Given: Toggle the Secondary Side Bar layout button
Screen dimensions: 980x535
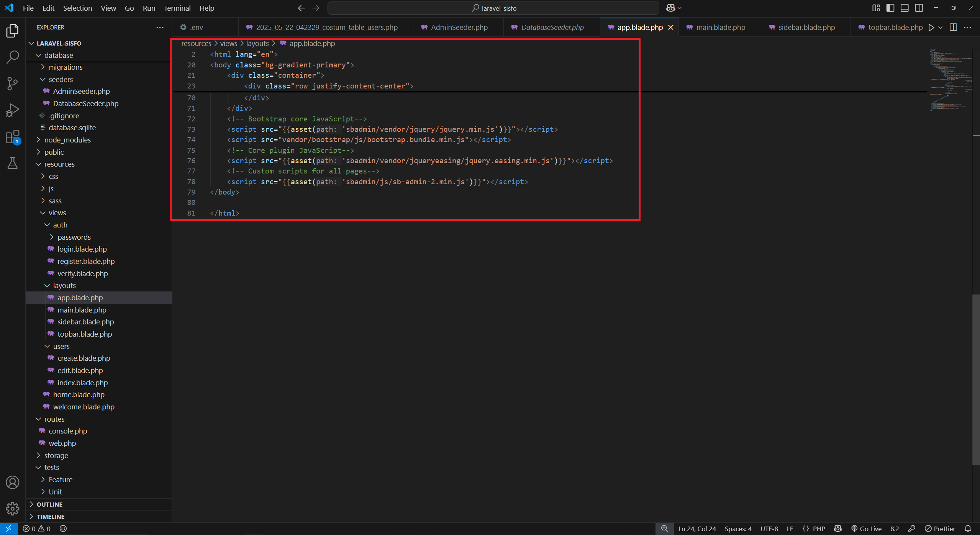Looking at the screenshot, I should coord(919,8).
